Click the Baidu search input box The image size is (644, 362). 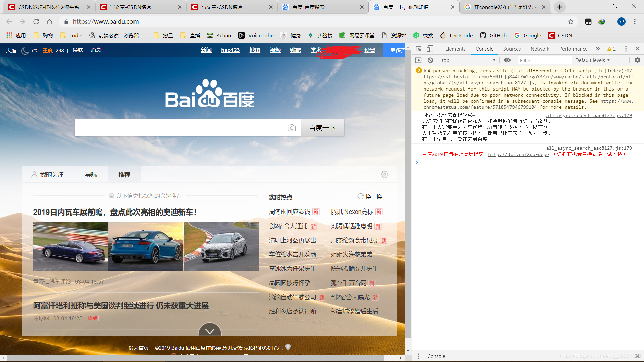pos(181,128)
